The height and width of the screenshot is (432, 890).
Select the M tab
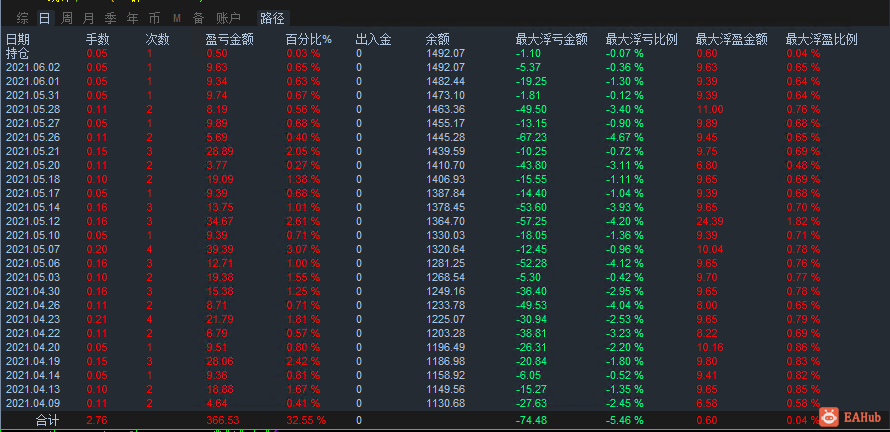(x=177, y=18)
